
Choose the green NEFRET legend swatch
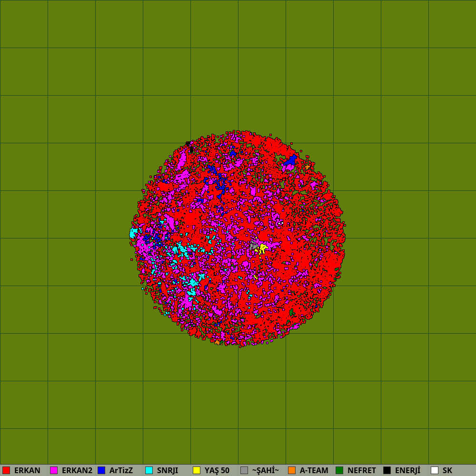pos(339,470)
